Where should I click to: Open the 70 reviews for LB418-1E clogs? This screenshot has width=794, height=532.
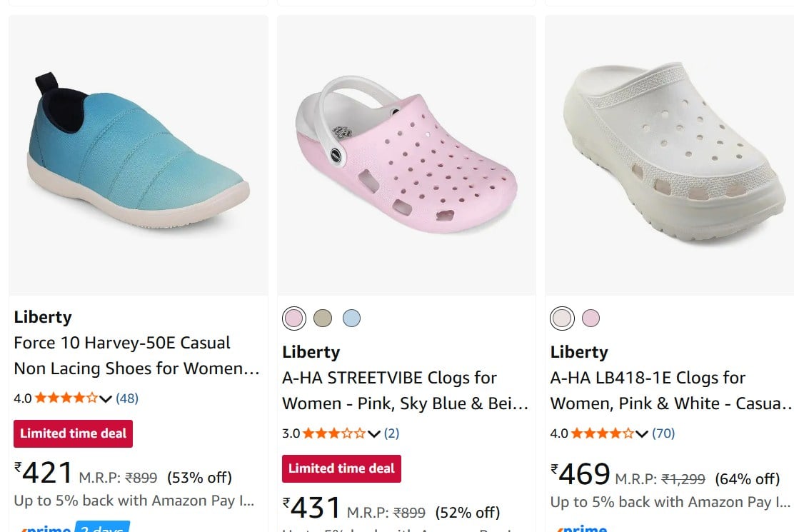click(x=663, y=433)
